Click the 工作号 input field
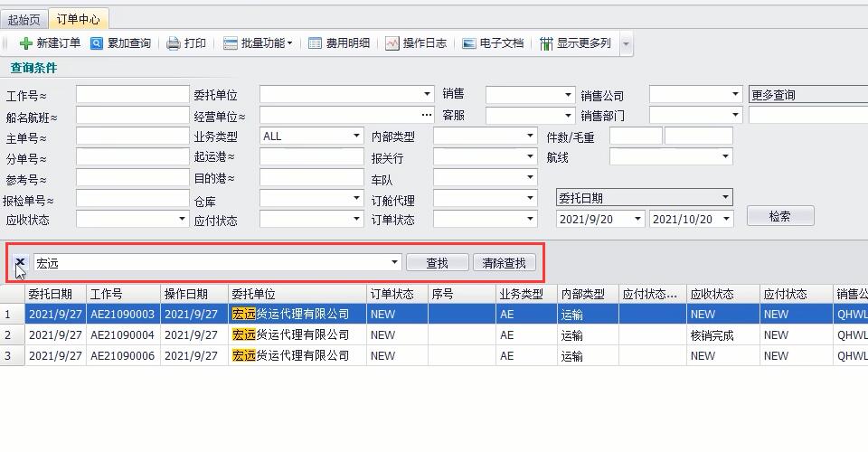The height and width of the screenshot is (452, 868). [132, 94]
